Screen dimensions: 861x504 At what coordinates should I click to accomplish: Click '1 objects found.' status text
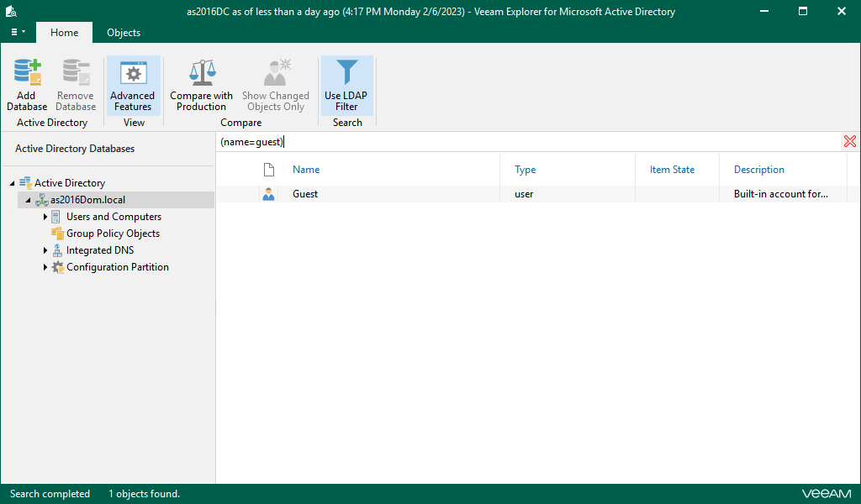click(x=145, y=494)
